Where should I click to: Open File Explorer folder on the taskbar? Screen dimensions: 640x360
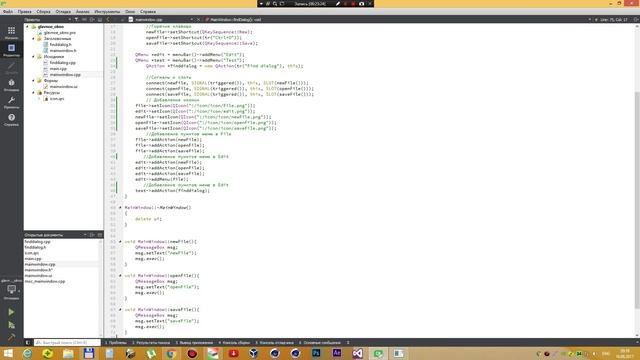click(x=68, y=353)
